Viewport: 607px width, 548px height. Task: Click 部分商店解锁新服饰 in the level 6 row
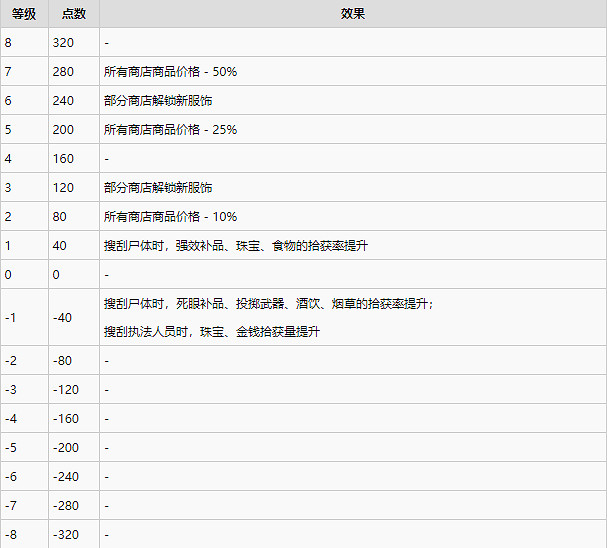coord(157,101)
